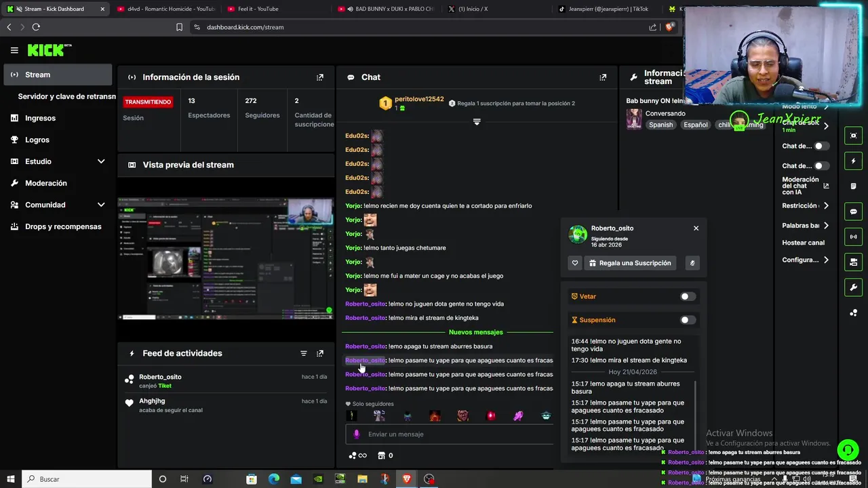Click the document note icon in right rail
This screenshot has width=868, height=488.
point(853,186)
